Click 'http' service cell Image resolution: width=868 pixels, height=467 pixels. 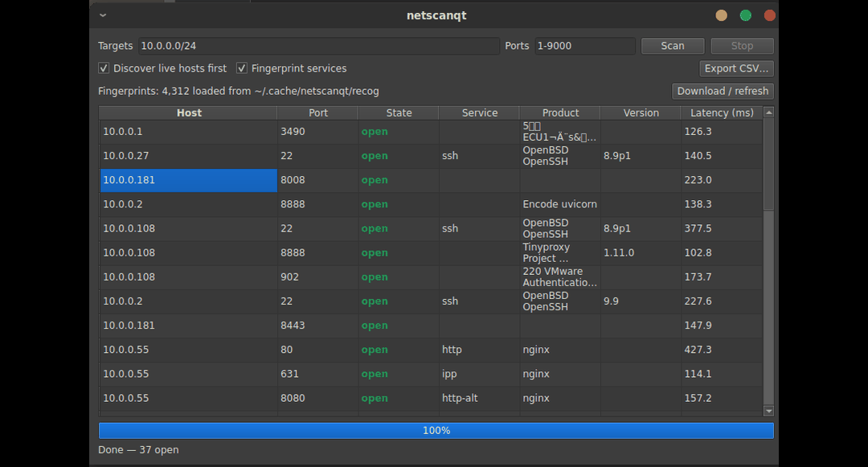point(479,350)
